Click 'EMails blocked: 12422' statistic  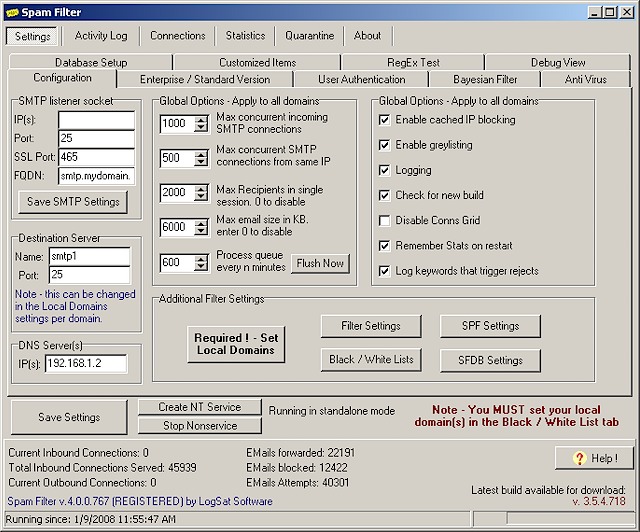click(x=296, y=467)
